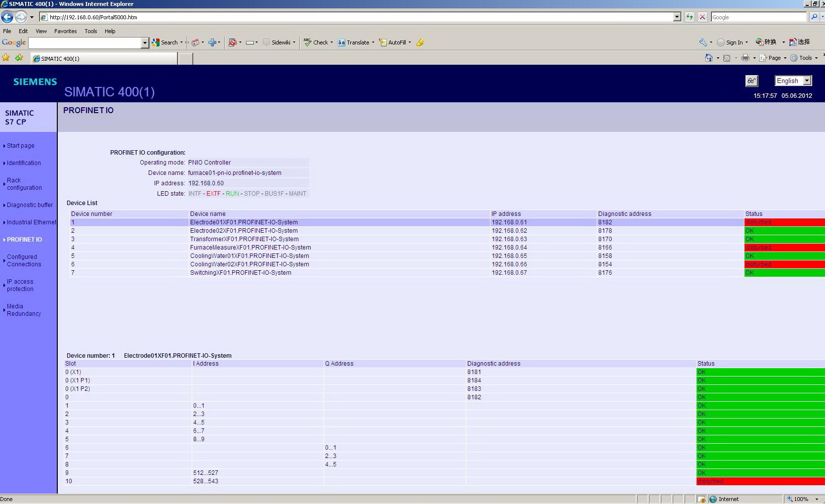
Task: Click the browser Forward arrow
Action: [21, 17]
